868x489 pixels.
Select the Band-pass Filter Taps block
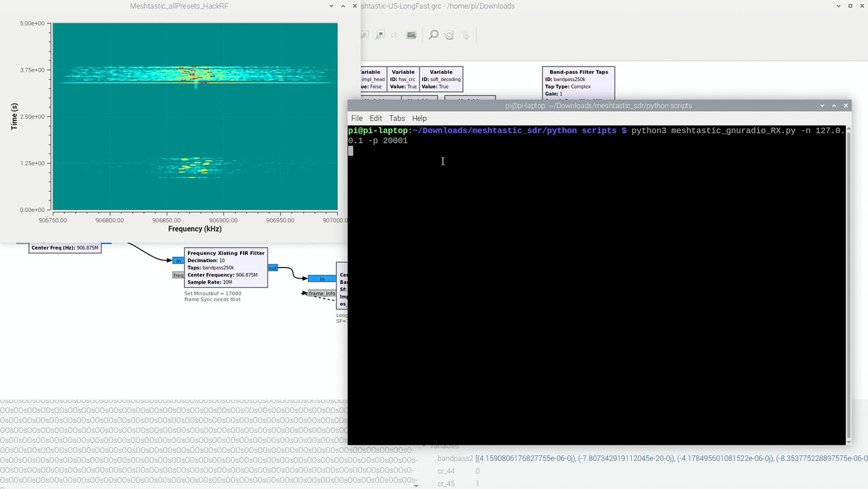point(578,83)
